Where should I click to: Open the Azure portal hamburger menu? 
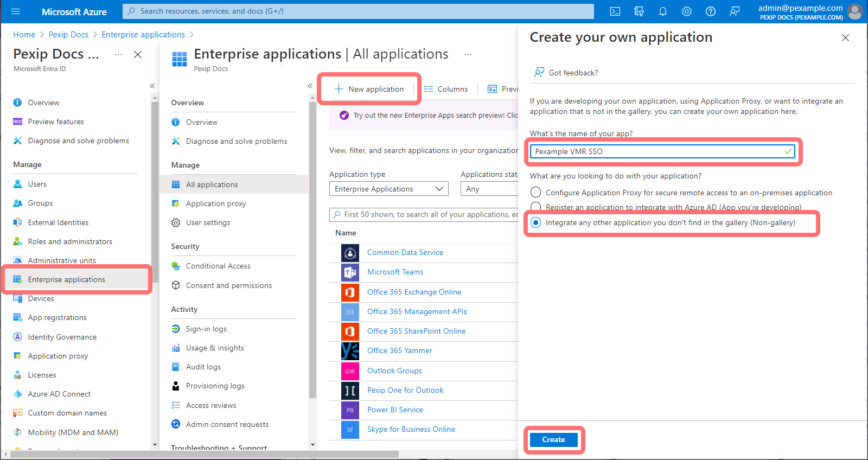pyautogui.click(x=15, y=11)
